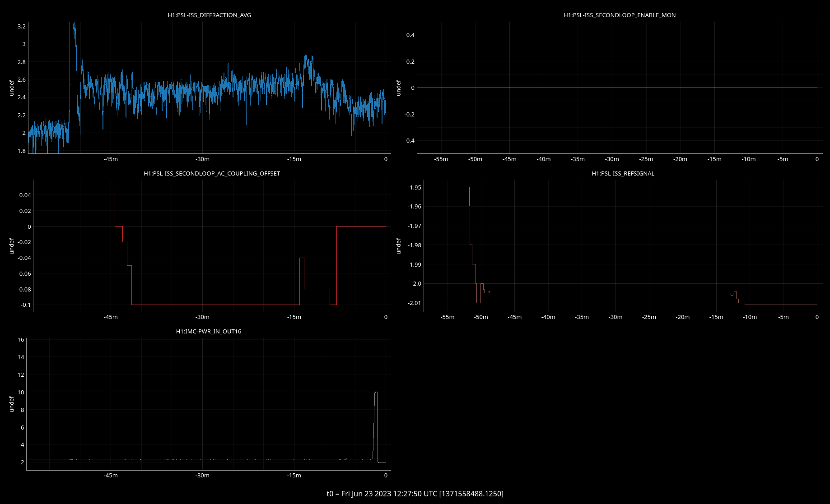Click the 3.2 y-axis tick on DIFFRACTION_AVG

click(x=22, y=27)
